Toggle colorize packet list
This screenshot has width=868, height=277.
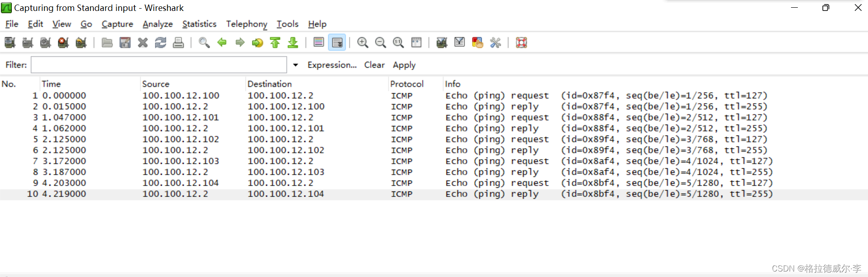[319, 43]
